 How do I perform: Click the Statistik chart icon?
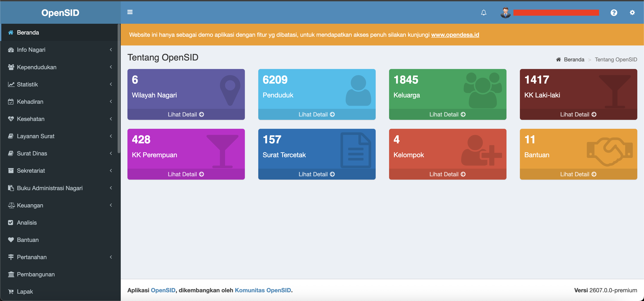(x=11, y=84)
